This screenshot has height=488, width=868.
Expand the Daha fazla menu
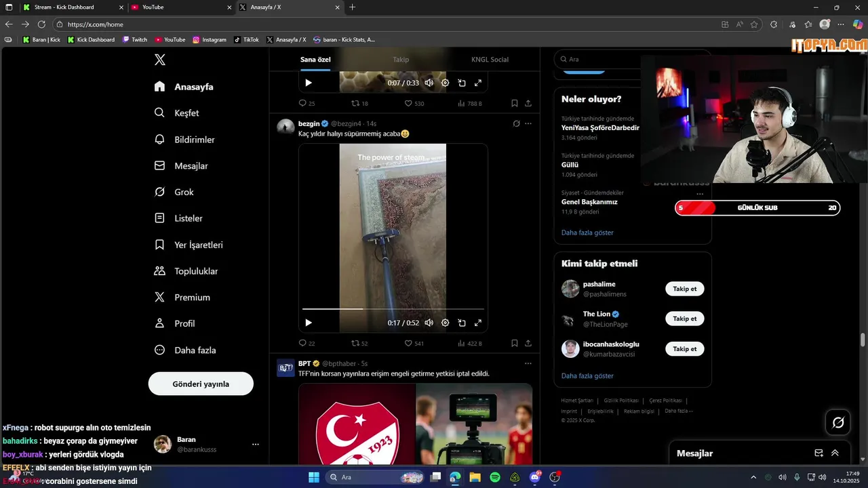pos(185,350)
